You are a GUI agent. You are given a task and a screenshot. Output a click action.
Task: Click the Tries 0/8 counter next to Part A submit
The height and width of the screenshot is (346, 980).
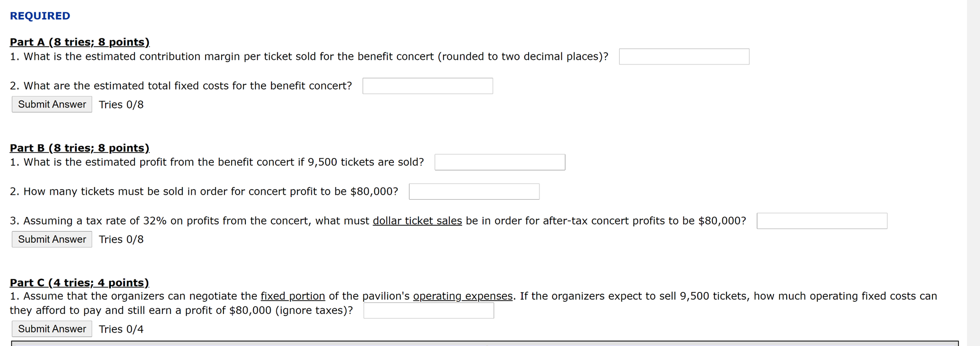pos(121,104)
